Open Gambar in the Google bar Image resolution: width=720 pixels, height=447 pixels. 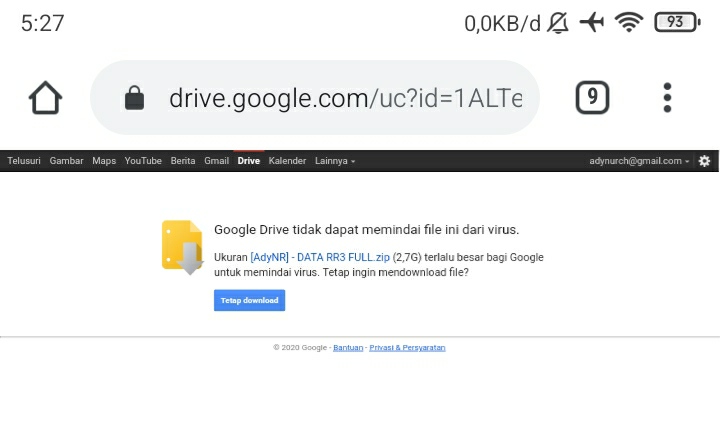pyautogui.click(x=67, y=161)
